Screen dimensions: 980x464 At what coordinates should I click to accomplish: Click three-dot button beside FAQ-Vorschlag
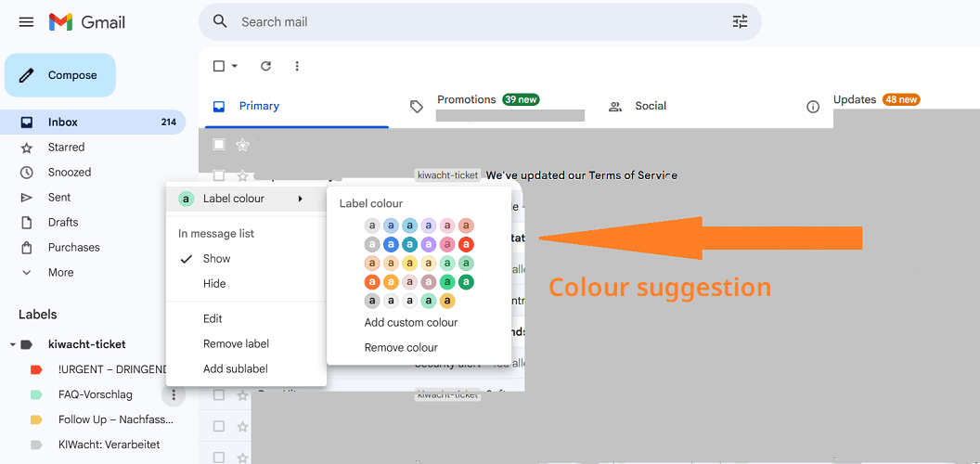[x=174, y=394]
